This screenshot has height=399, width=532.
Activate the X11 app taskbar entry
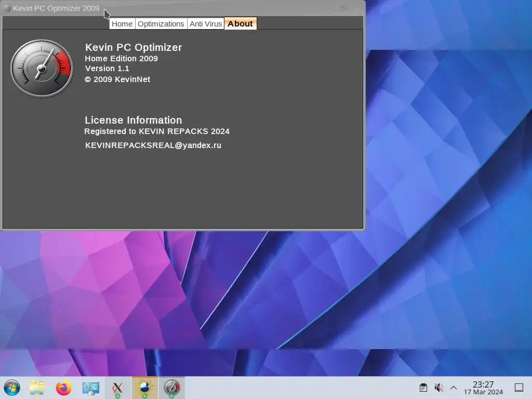point(117,388)
